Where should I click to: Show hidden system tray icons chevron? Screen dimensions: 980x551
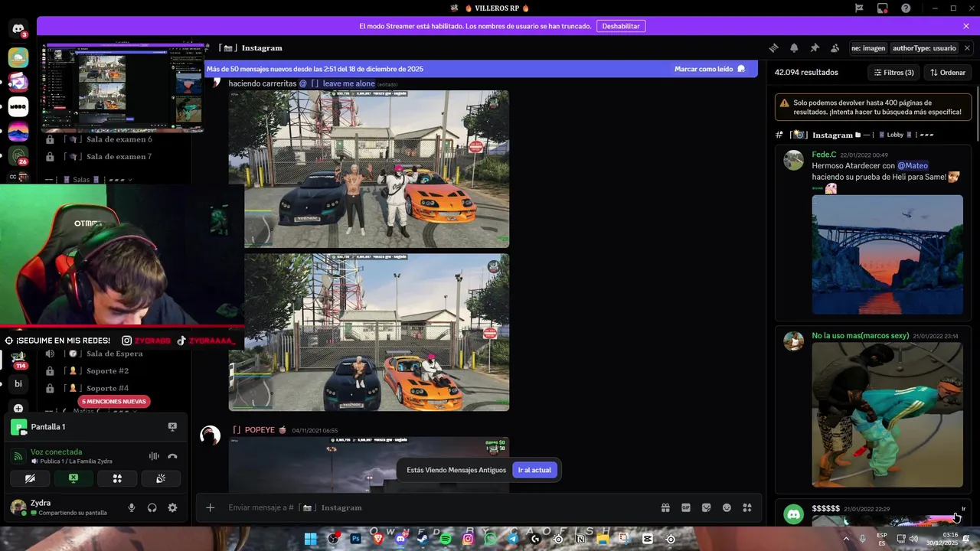[847, 539]
